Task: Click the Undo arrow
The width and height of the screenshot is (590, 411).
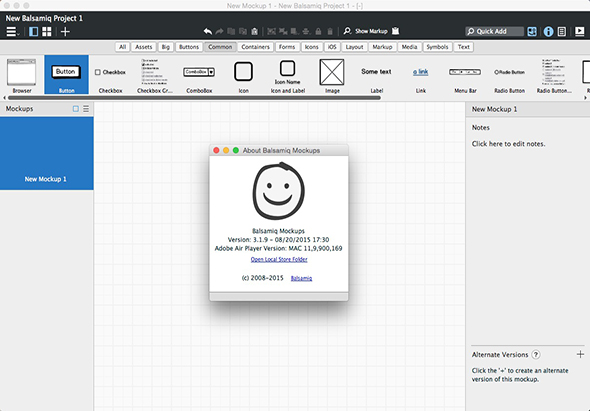Action: [208, 31]
